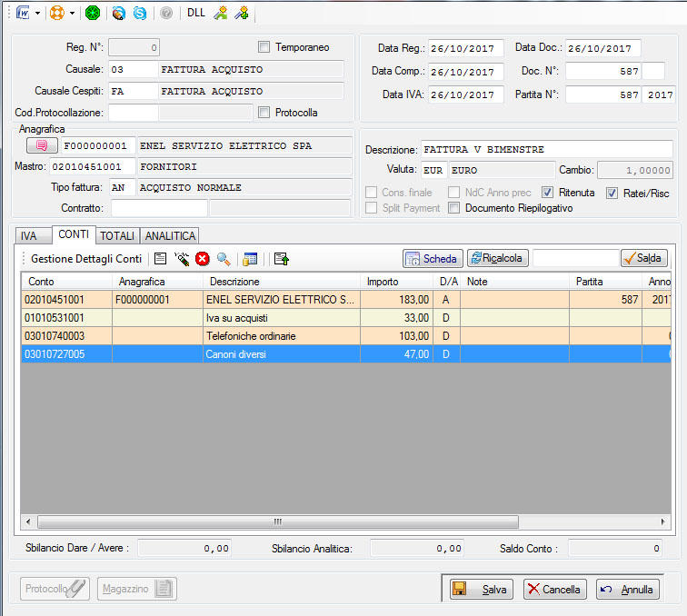
Task: Click the disabled Magazzino button
Action: pos(136,589)
